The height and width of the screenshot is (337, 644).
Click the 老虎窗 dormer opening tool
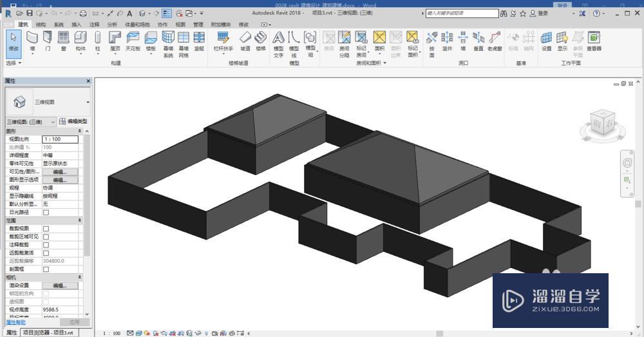495,41
